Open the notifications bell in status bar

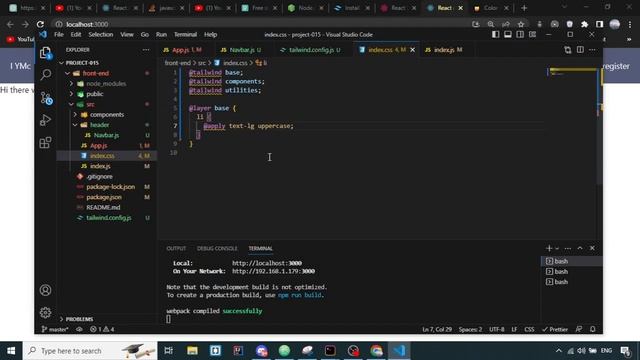[593, 329]
